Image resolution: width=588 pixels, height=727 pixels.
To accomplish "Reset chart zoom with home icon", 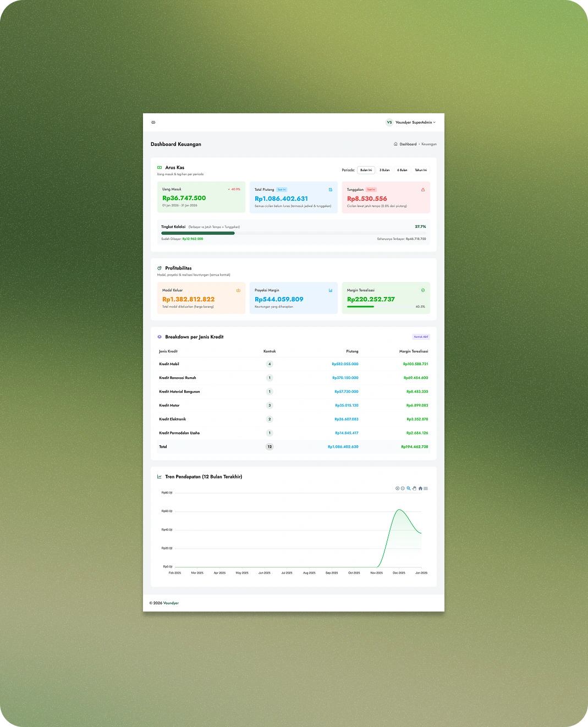I will pyautogui.click(x=420, y=488).
